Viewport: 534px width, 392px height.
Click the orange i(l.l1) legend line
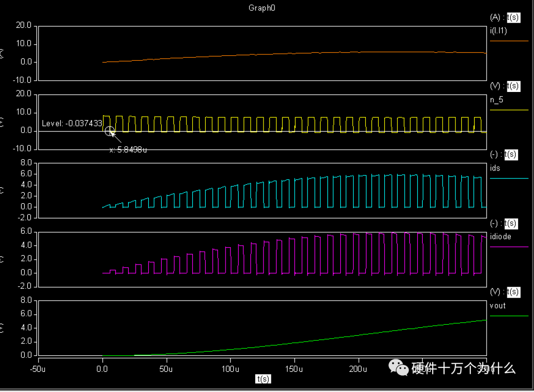(509, 41)
